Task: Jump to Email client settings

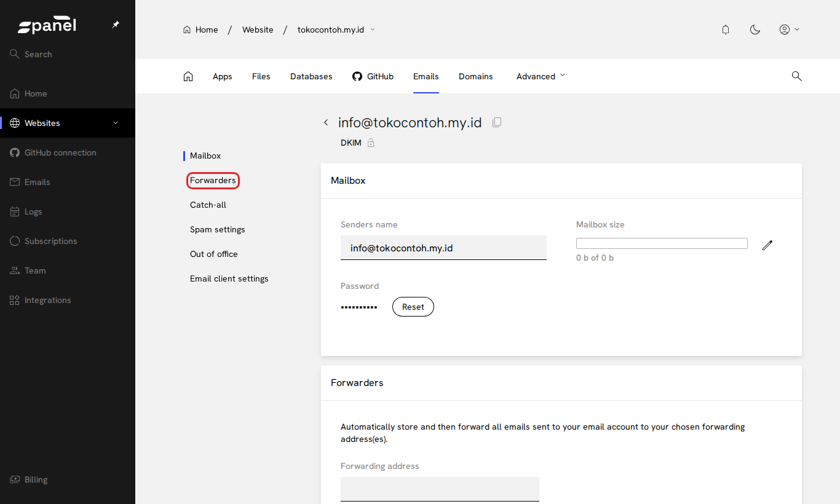Action: [229, 278]
